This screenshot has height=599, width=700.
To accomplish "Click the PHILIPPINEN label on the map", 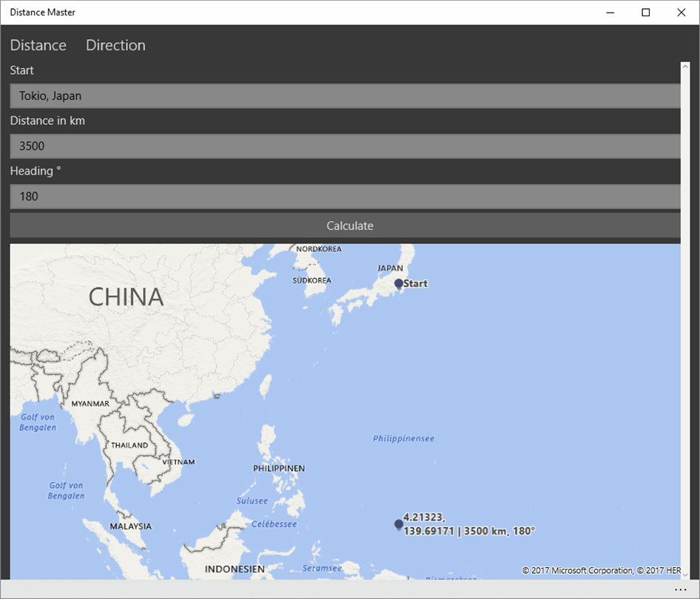I will 279,468.
